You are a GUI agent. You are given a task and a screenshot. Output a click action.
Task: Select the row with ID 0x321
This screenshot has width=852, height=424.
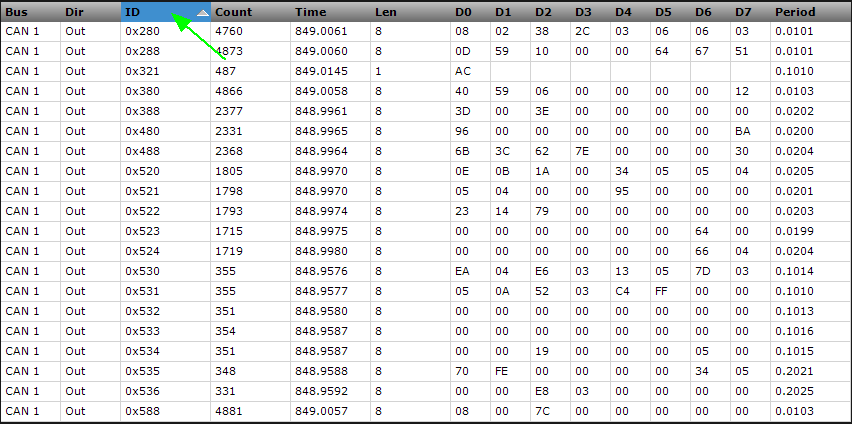coord(426,72)
